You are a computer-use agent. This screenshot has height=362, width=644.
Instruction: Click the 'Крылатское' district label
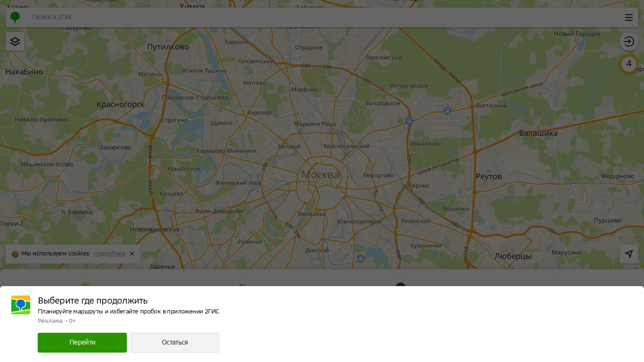pyautogui.click(x=184, y=169)
